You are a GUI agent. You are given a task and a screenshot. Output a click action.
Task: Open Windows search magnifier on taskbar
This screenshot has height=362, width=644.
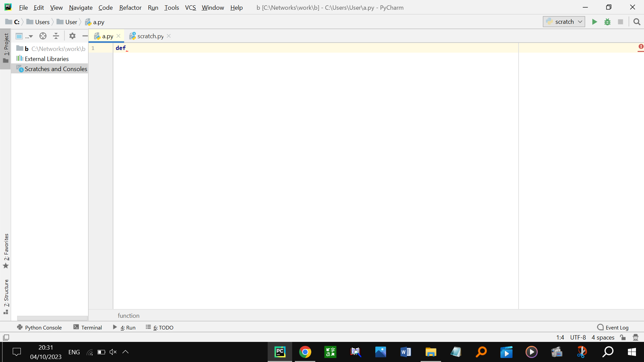point(607,352)
